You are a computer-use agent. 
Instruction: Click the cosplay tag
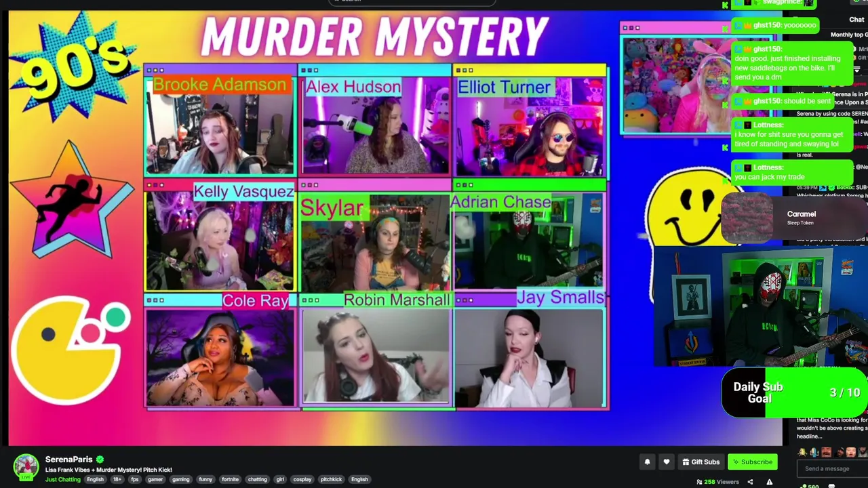[x=302, y=479]
